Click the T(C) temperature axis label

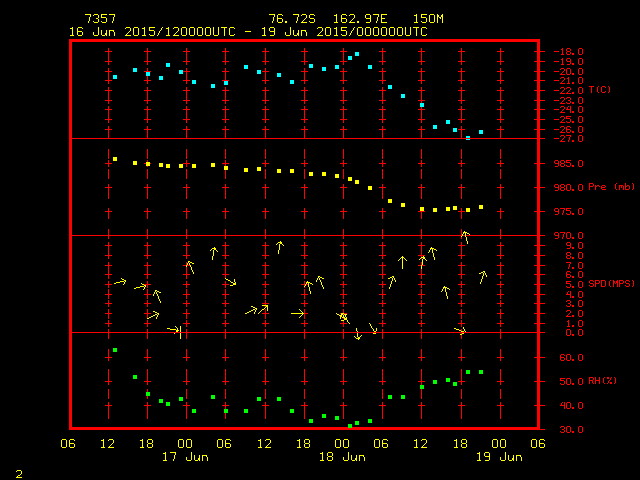click(x=599, y=90)
